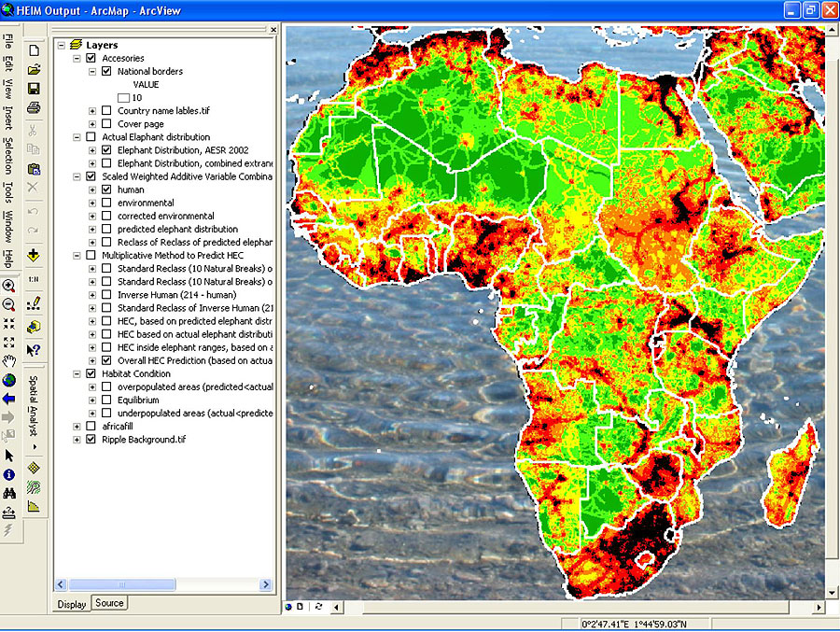840x632 pixels.
Task: Go back to previous extent blue arrow
Action: (x=9, y=399)
